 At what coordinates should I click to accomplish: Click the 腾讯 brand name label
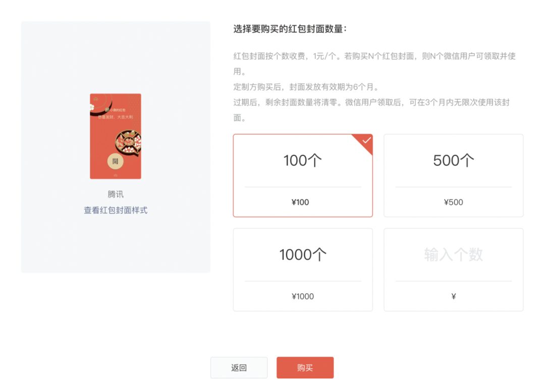point(116,194)
